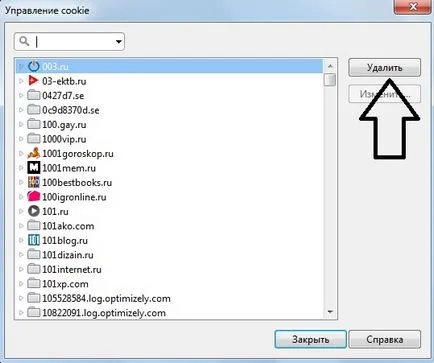Expand the 101internet.ru tree node

click(21, 269)
